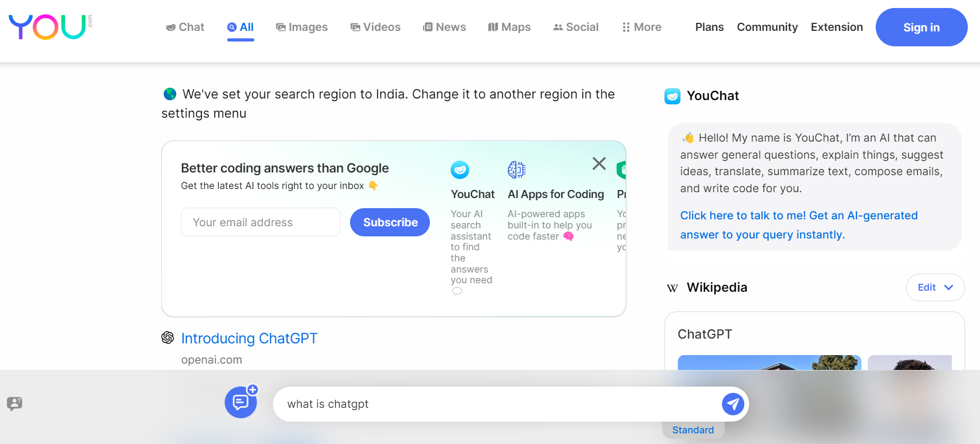The height and width of the screenshot is (444, 980).
Task: Start a new chat with plus icon
Action: pos(241,402)
